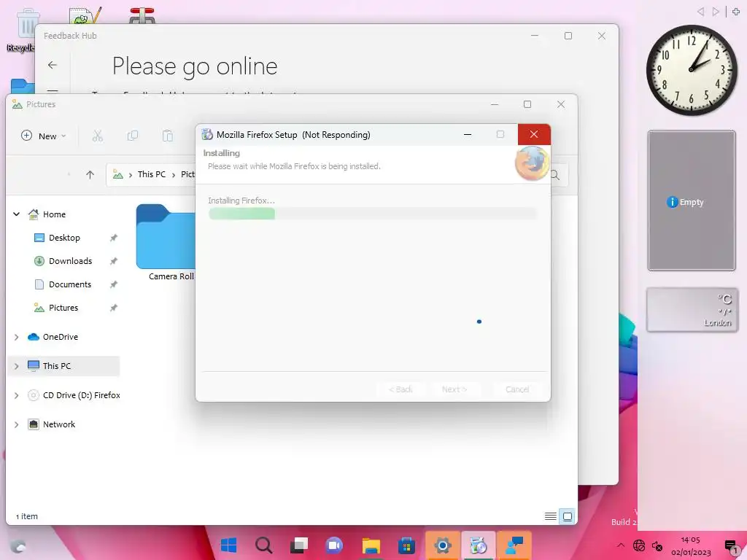Click the gadget add plus icon
The width and height of the screenshot is (747, 560).
coord(736,12)
